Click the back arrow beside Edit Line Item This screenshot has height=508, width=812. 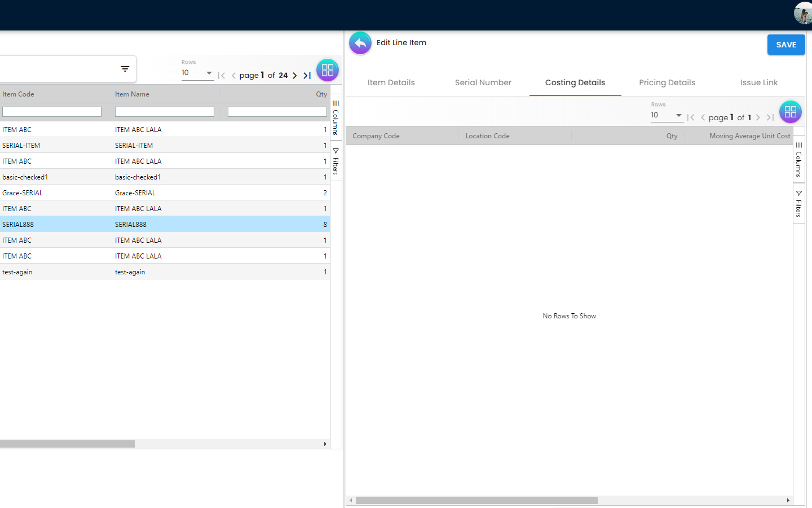click(x=360, y=43)
